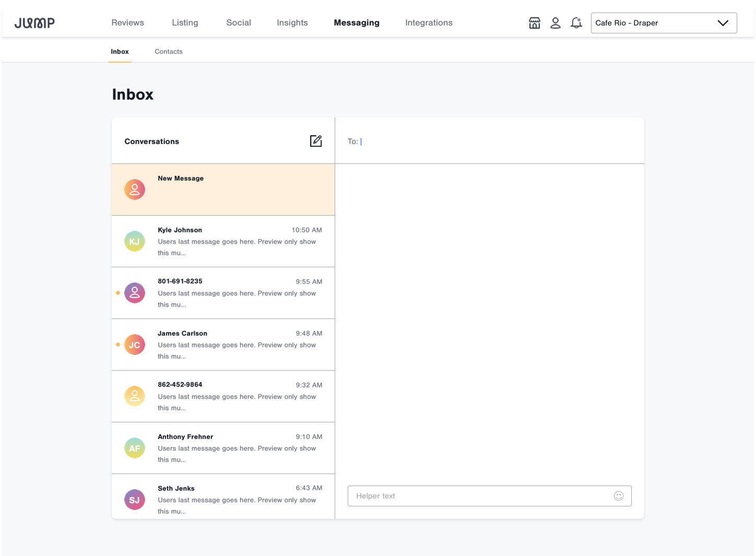
Task: Switch to the Inbox tab
Action: [120, 52]
